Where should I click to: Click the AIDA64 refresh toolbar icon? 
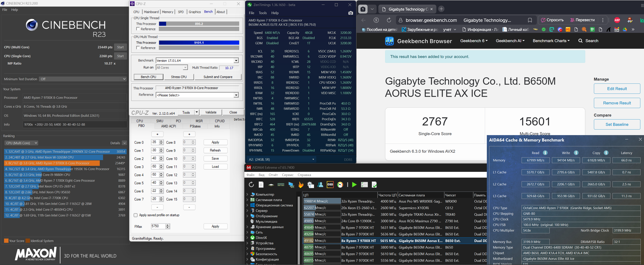[251, 185]
